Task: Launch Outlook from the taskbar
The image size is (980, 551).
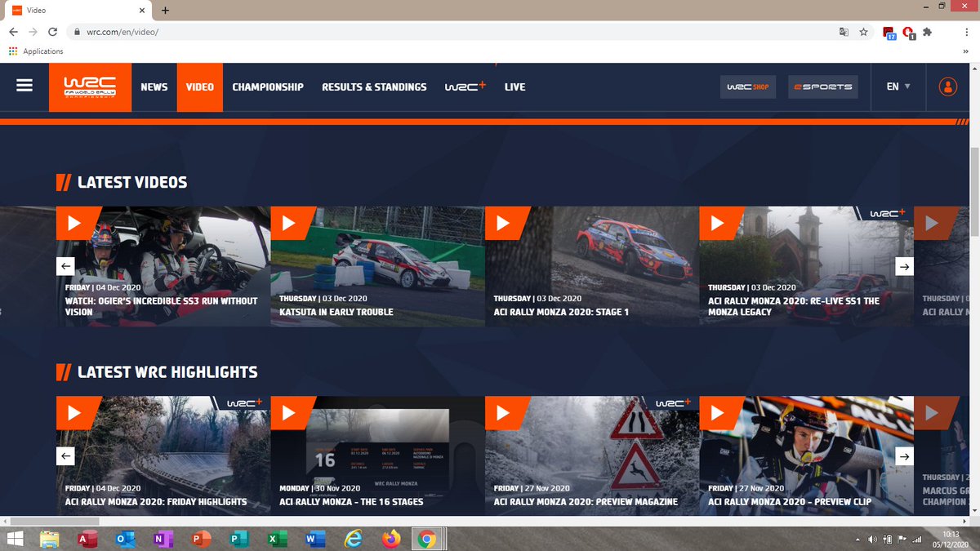Action: coord(125,540)
